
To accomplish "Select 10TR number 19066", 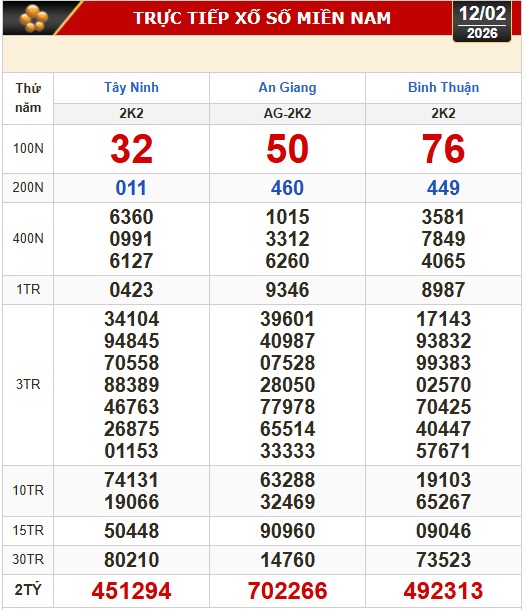I will pyautogui.click(x=131, y=502).
